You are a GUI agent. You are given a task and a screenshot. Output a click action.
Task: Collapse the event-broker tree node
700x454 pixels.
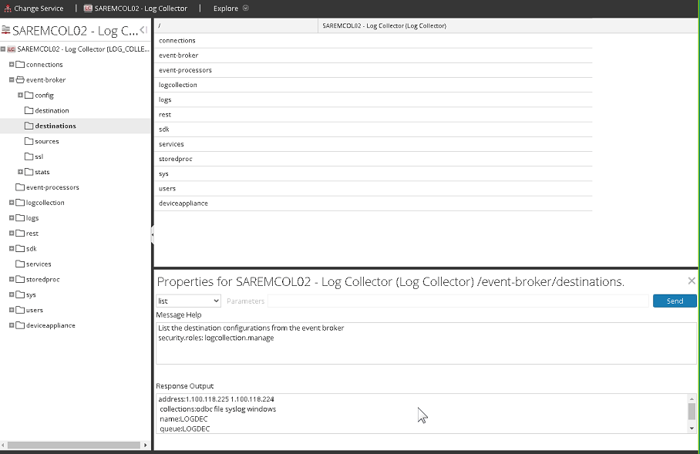(12, 80)
